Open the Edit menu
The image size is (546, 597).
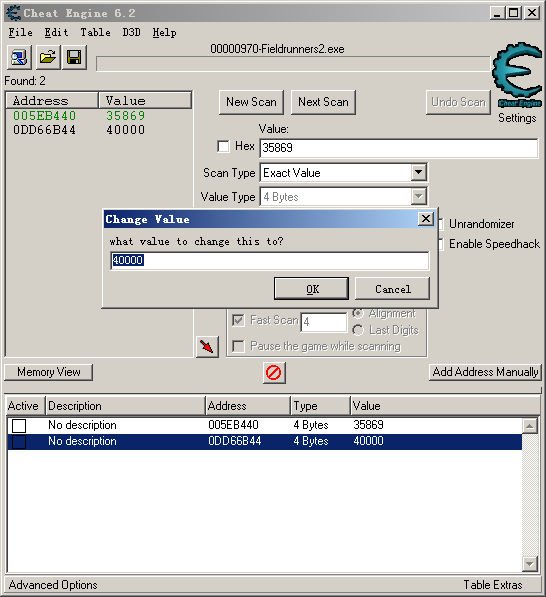56,32
